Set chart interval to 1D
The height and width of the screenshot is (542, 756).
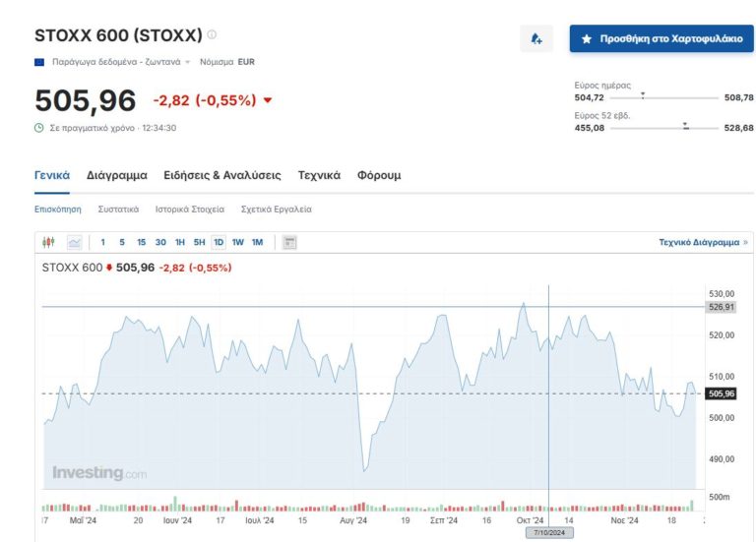pyautogui.click(x=219, y=242)
